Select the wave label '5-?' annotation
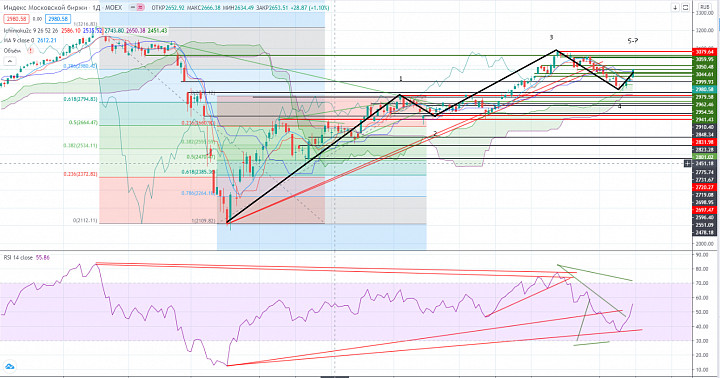 633,41
